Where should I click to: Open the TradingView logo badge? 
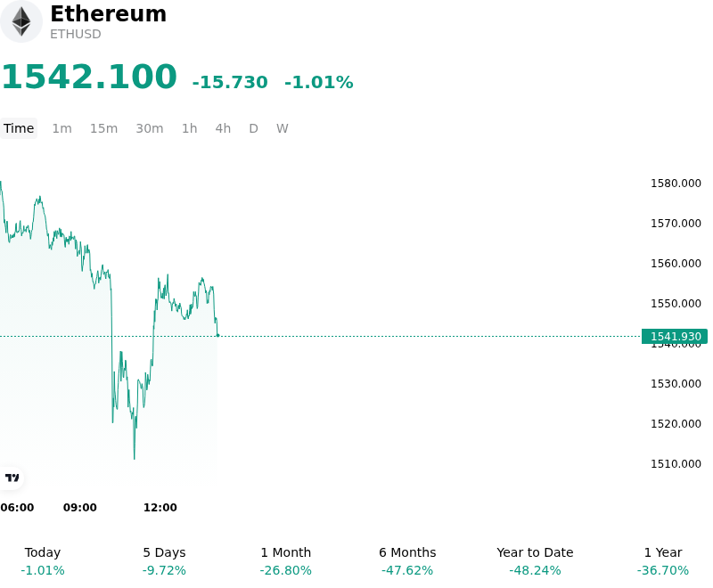[x=12, y=478]
